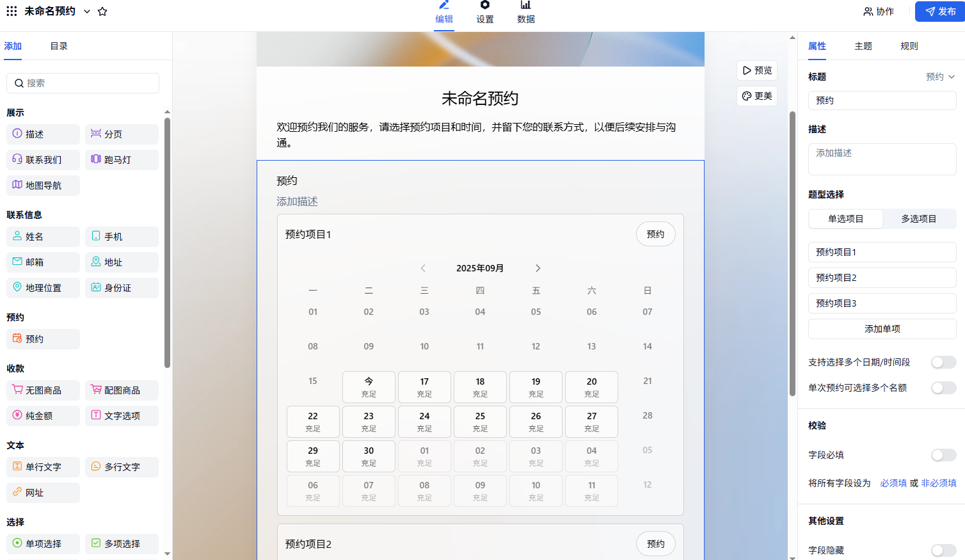Add the 身份证 ID card field
This screenshot has height=560, width=965.
[121, 288]
